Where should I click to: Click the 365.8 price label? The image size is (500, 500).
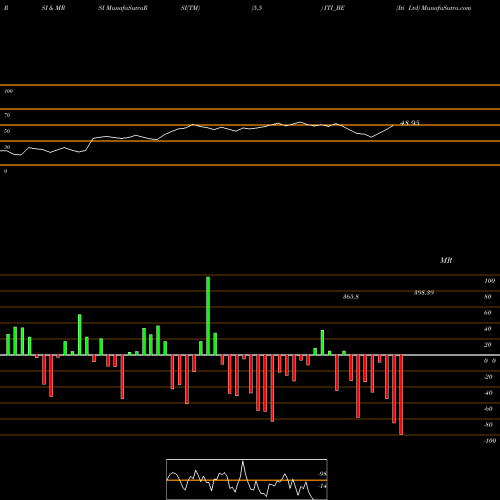coord(351,296)
